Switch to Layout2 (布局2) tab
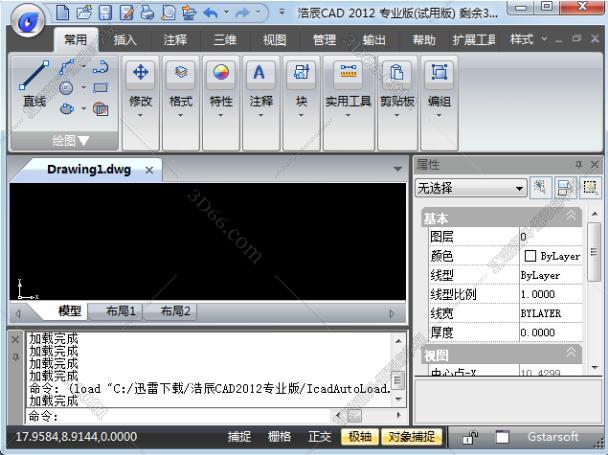This screenshot has height=455, width=608. click(175, 311)
